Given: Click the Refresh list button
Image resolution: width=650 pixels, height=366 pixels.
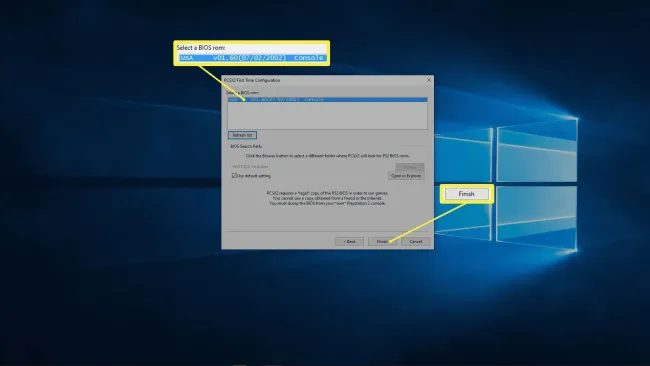Looking at the screenshot, I should tap(242, 135).
